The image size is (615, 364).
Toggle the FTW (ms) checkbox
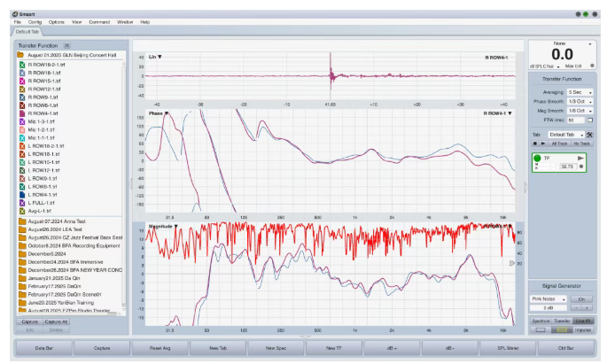pos(590,120)
